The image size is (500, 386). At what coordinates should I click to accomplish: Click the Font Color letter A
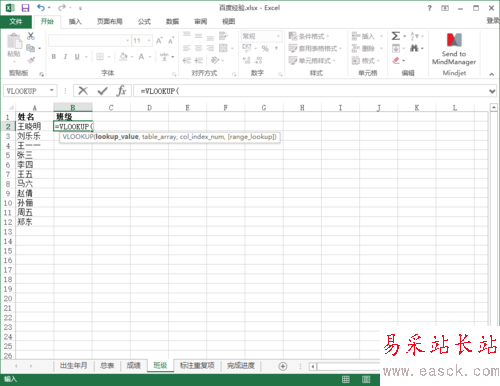tap(141, 57)
